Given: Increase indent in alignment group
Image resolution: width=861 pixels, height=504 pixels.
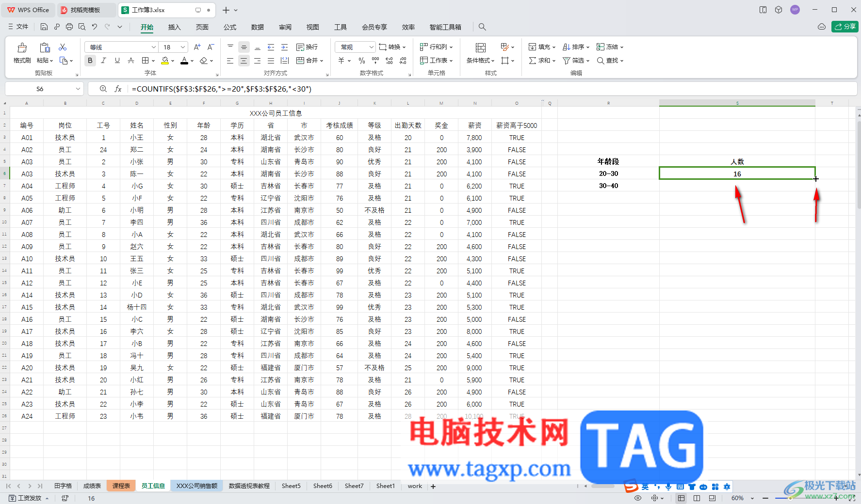Looking at the screenshot, I should coord(284,47).
